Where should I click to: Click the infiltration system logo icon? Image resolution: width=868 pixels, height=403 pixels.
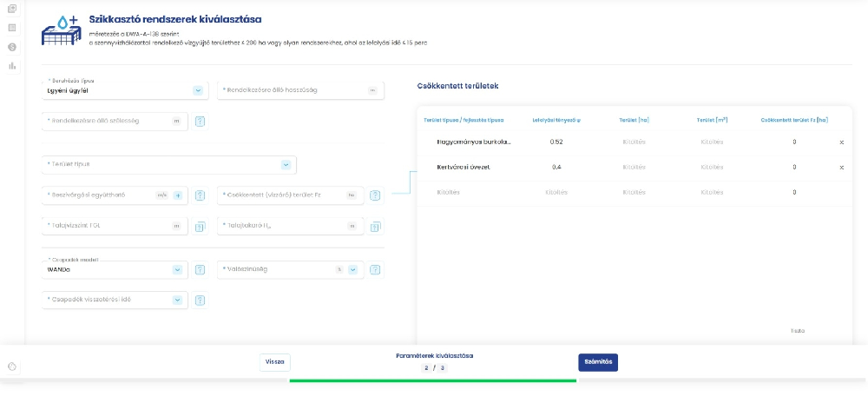coord(62,31)
